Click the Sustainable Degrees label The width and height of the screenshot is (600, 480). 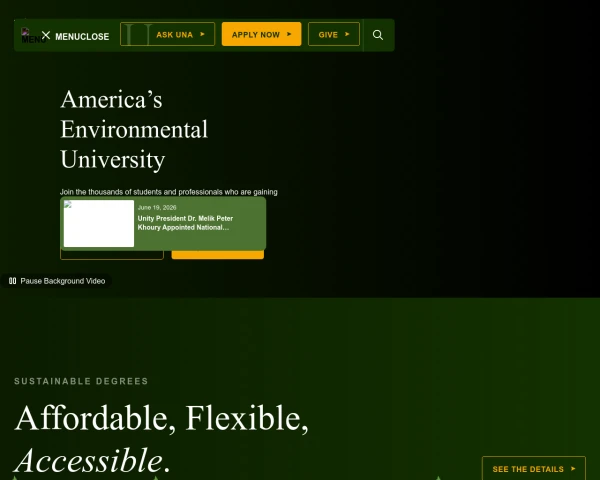[x=81, y=381]
